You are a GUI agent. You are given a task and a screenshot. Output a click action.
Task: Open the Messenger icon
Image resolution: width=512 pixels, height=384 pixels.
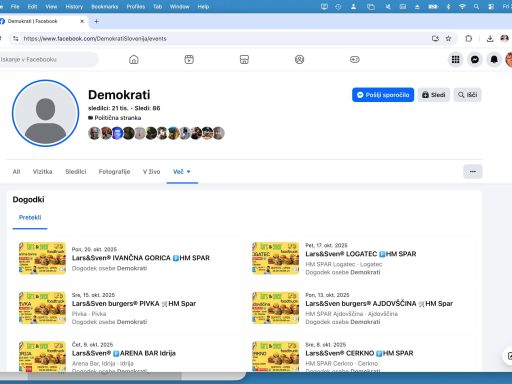475,60
